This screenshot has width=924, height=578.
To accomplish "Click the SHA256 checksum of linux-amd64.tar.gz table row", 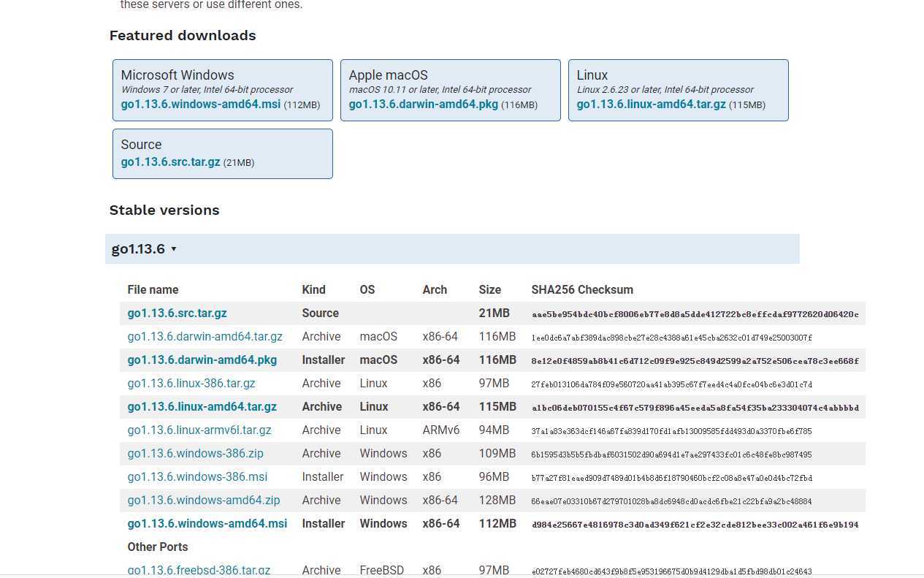I will click(x=695, y=408).
